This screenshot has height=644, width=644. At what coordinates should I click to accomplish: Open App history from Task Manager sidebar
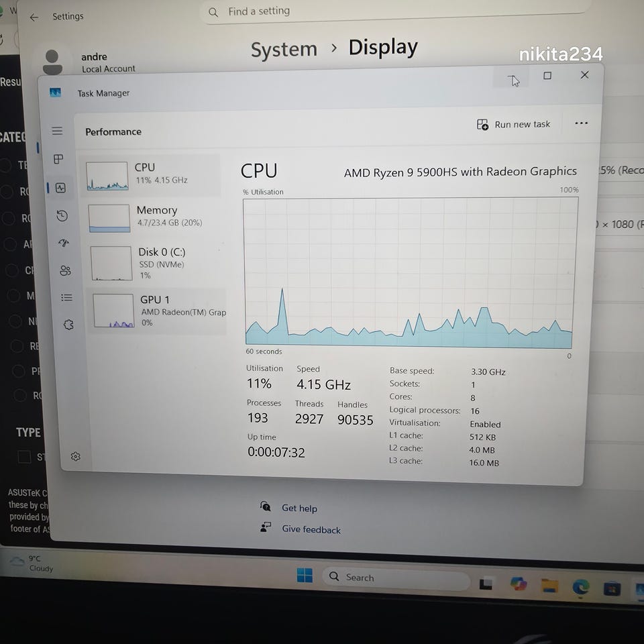(x=62, y=215)
